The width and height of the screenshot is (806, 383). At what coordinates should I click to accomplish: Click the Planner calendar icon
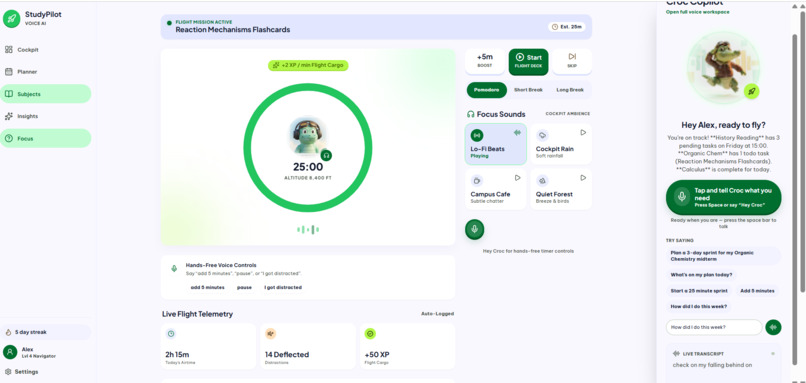pos(9,72)
